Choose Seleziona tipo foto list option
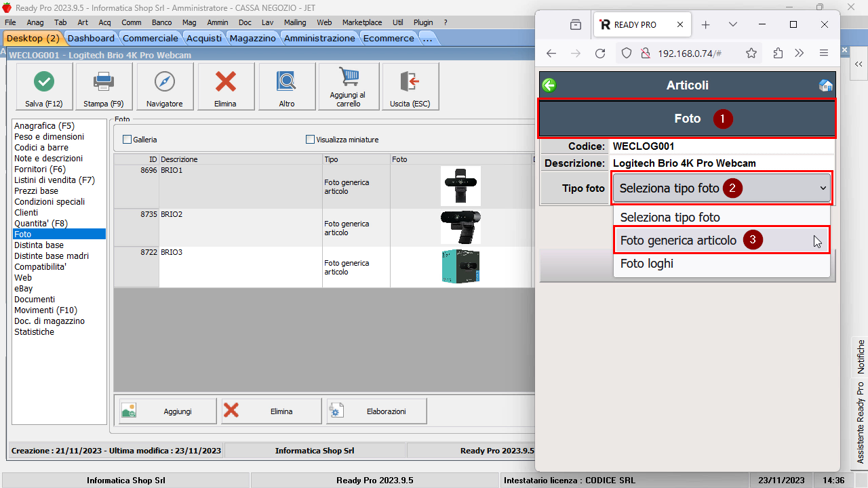 point(722,218)
